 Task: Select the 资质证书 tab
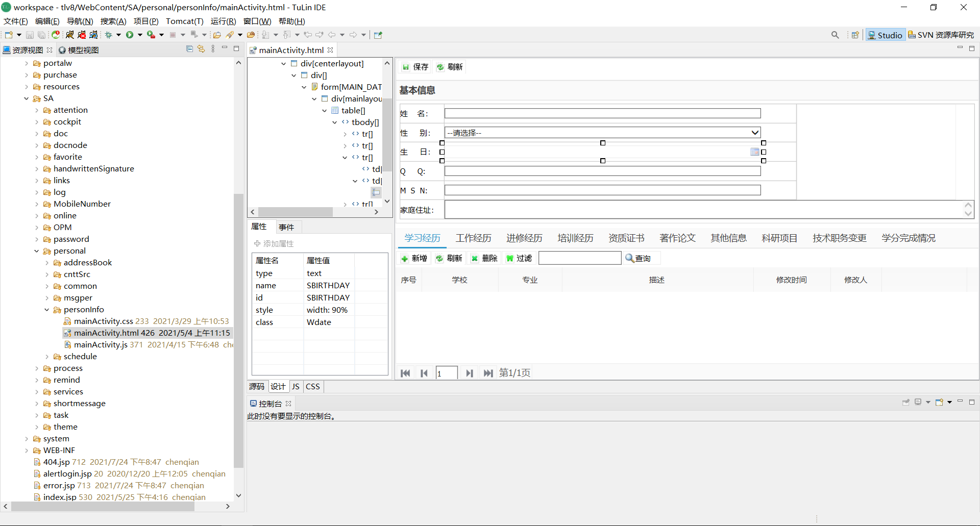tap(626, 238)
